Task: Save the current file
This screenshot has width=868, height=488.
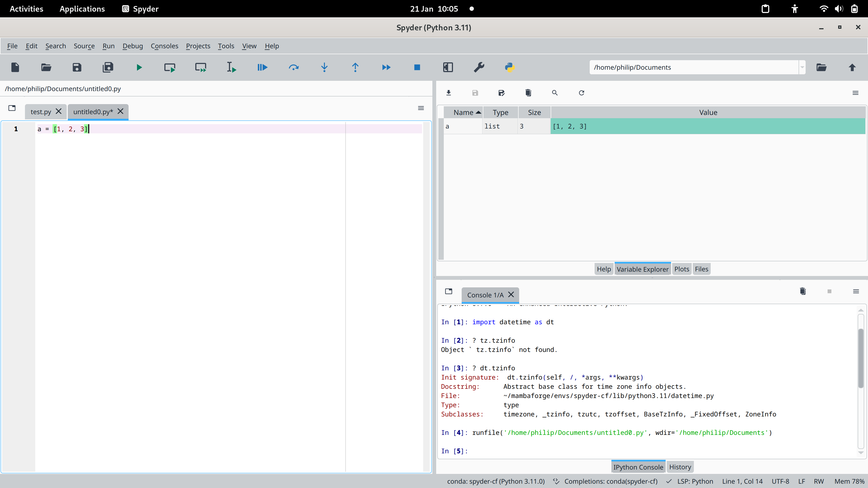Action: click(x=77, y=67)
